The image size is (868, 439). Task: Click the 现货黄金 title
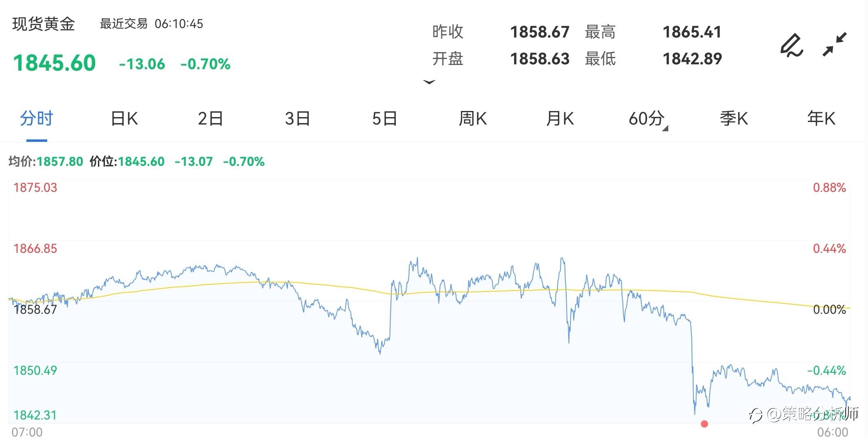coord(44,24)
